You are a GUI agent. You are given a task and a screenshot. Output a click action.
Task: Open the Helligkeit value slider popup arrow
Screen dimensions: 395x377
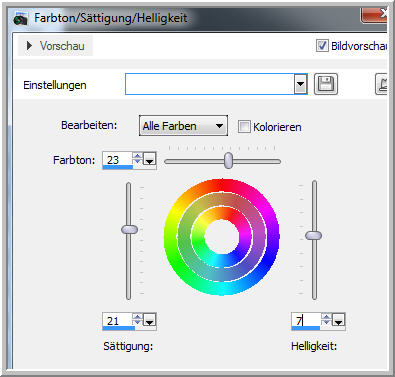tap(339, 320)
